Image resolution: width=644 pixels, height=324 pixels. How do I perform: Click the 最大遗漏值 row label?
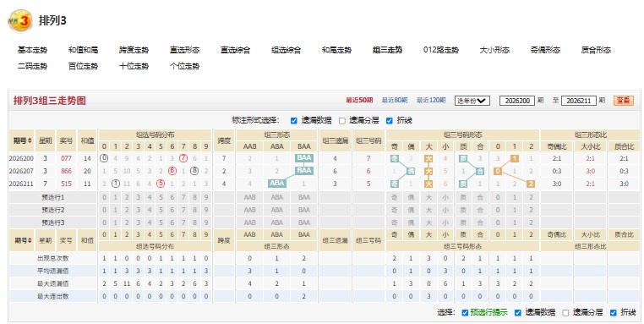pos(53,284)
